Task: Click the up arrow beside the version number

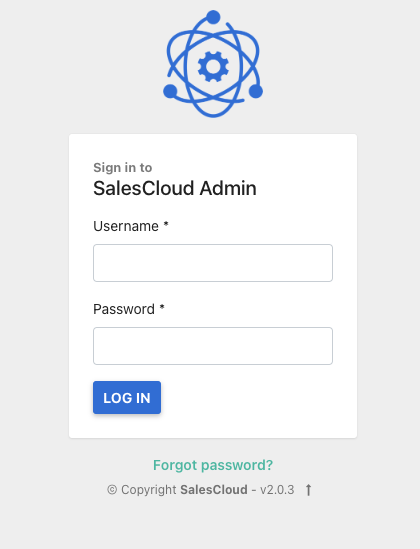Action: [308, 490]
